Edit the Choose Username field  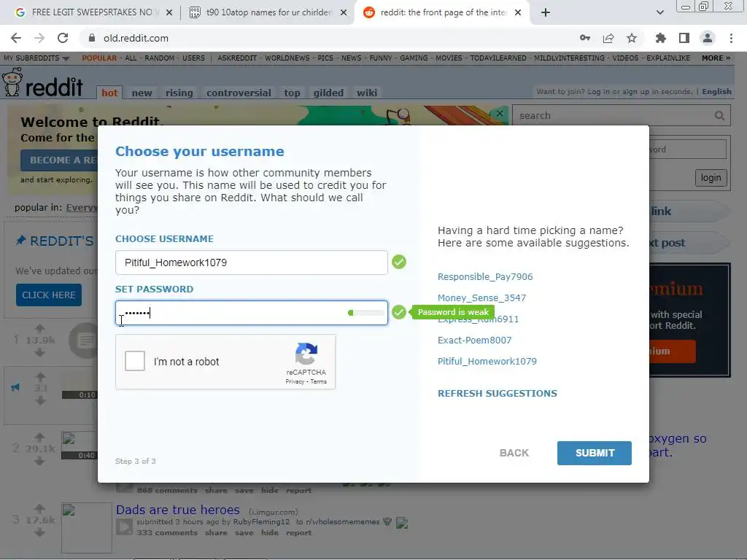(x=252, y=262)
